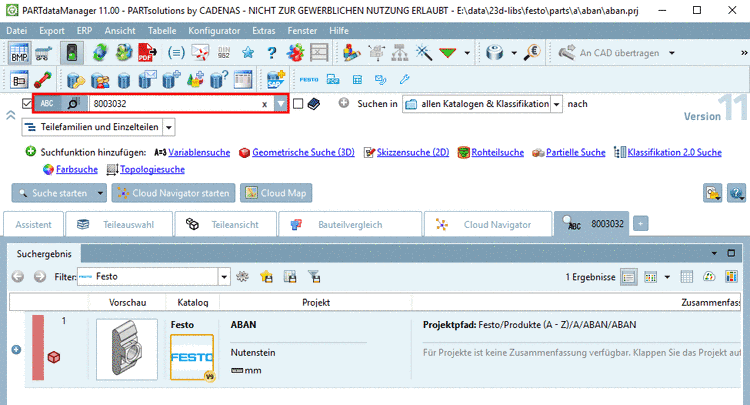The width and height of the screenshot is (750, 405).
Task: Open the Topologiesuche link
Action: [152, 169]
